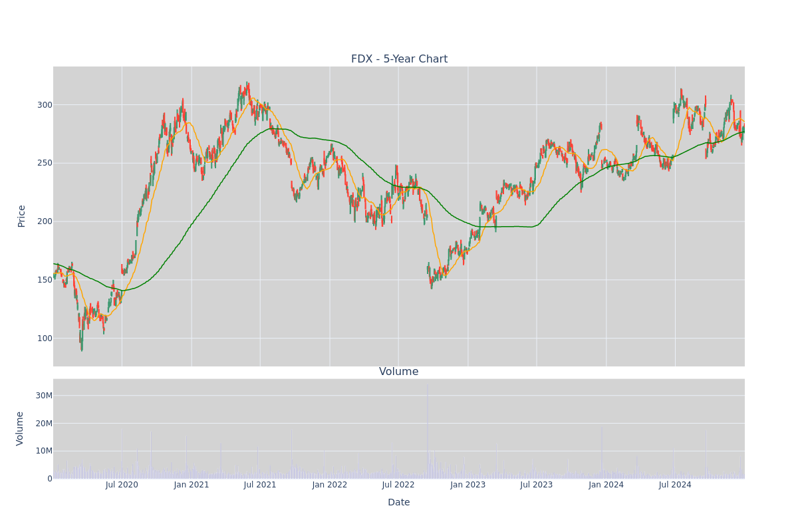Select the 10M volume tick label
This screenshot has height=532, width=798.
[x=44, y=451]
